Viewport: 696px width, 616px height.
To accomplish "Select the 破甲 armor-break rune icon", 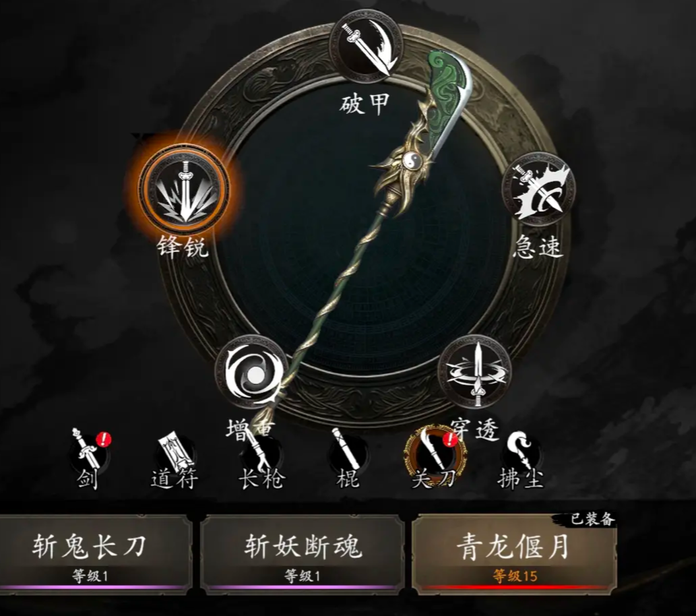I will (367, 47).
